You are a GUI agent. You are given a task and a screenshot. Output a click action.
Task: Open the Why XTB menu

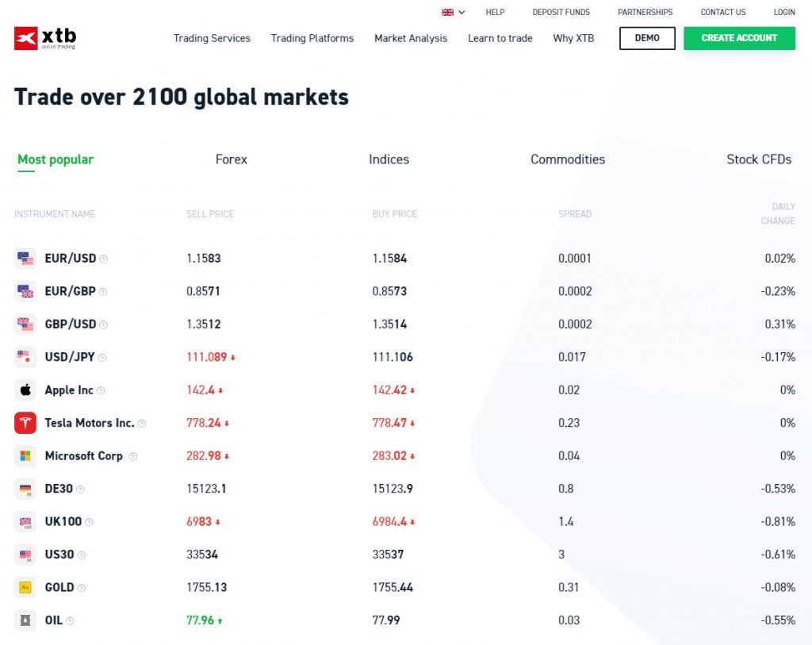pos(573,38)
